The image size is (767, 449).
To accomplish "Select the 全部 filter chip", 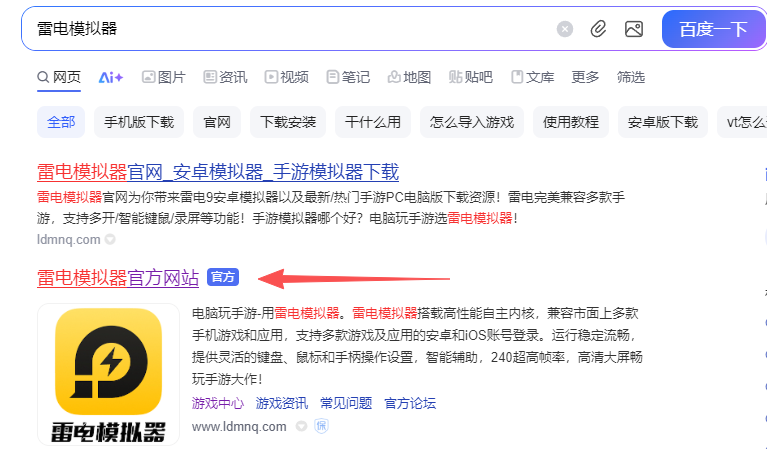I will (61, 122).
